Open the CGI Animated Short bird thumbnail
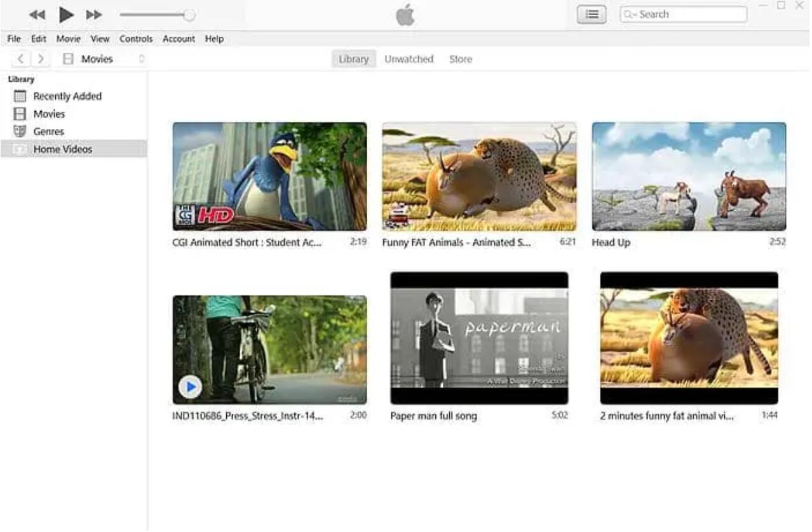This screenshot has width=812, height=532. 269,176
